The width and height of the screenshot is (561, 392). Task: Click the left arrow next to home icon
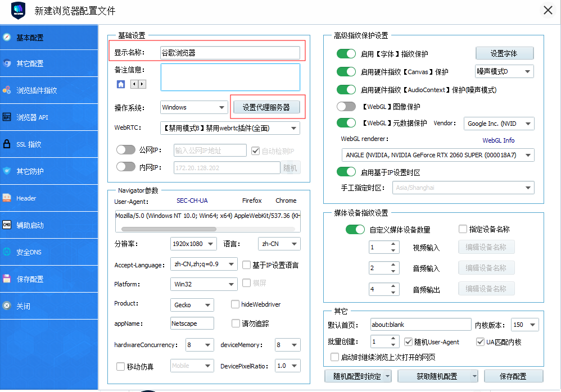134,84
